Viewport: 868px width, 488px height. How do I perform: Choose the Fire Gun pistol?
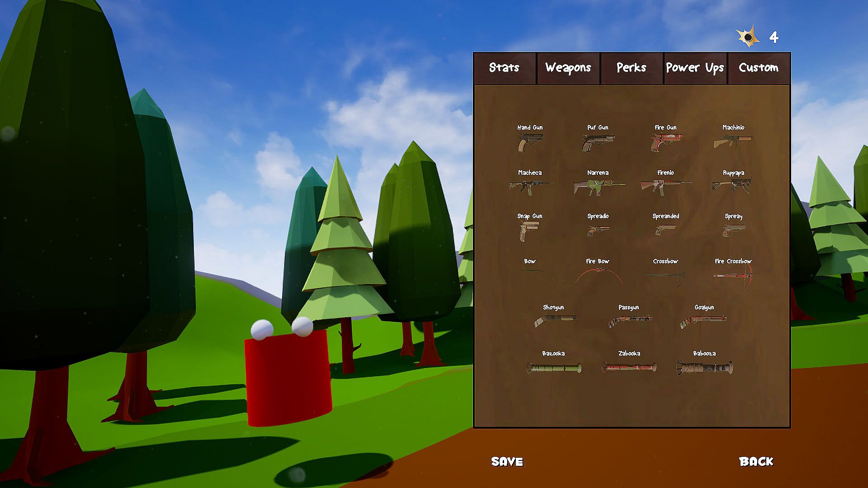click(665, 142)
